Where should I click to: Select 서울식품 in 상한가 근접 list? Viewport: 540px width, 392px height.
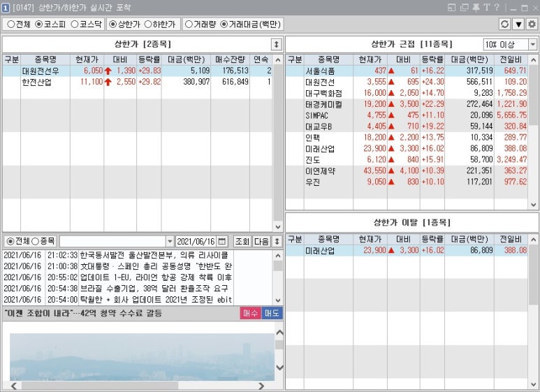[x=407, y=71]
